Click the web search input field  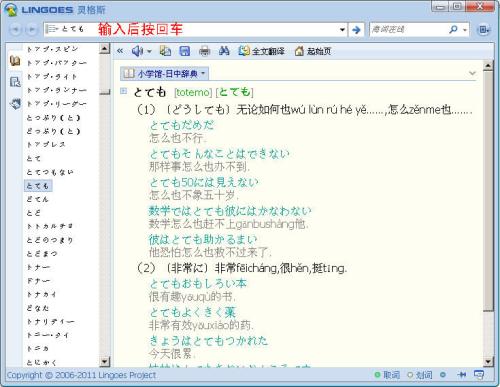tap(408, 30)
